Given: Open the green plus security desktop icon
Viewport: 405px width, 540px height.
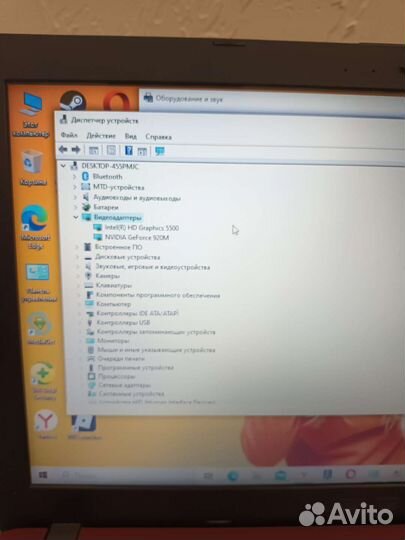Looking at the screenshot, I should (43, 381).
